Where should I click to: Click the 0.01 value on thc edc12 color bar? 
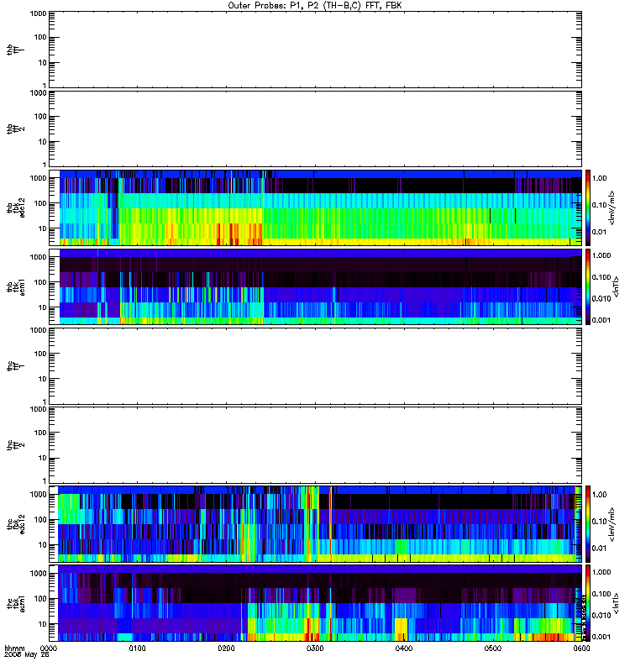(599, 549)
